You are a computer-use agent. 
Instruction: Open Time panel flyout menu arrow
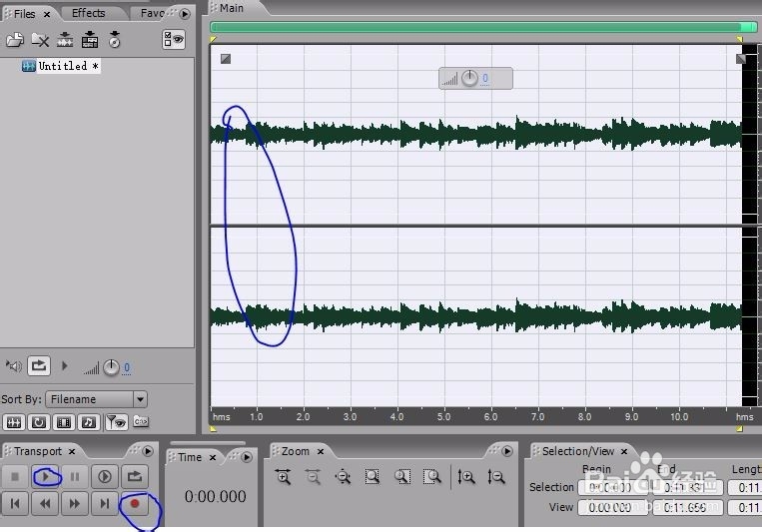247,457
